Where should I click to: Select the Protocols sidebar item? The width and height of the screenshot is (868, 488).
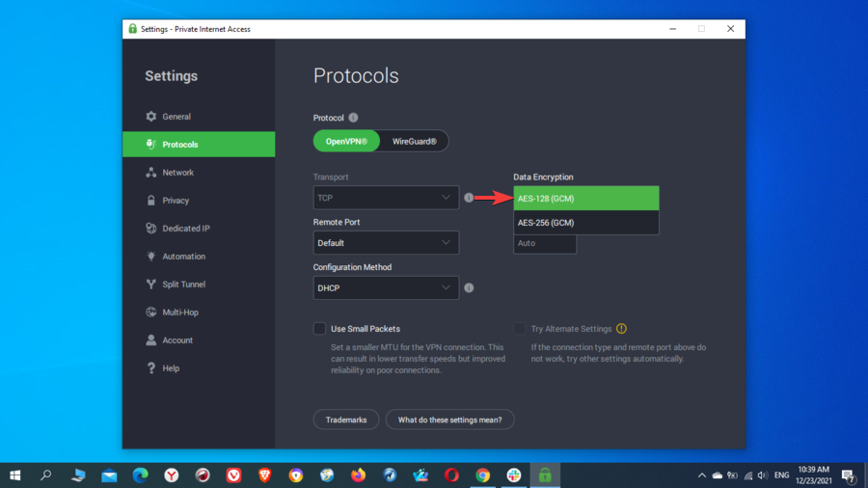[x=198, y=145]
